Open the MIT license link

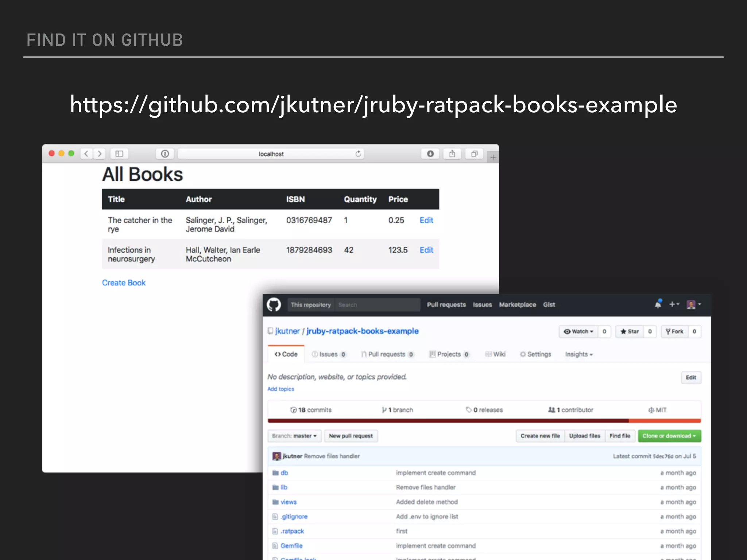[x=657, y=410]
